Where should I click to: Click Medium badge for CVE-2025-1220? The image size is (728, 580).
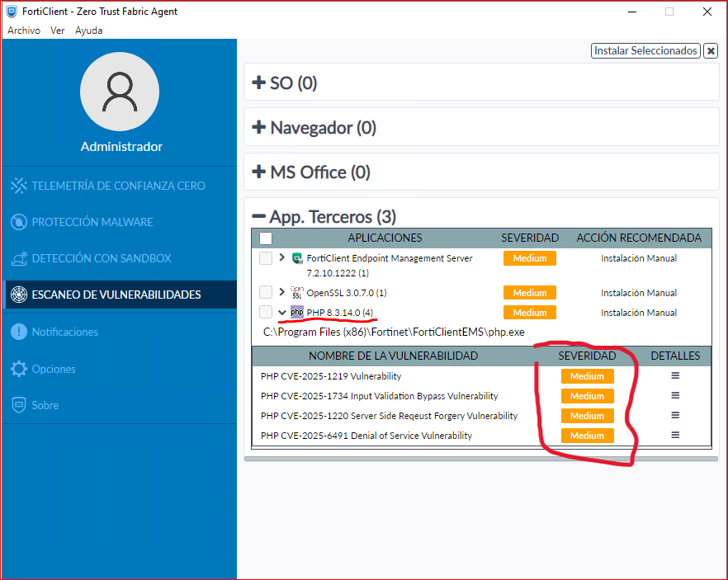point(588,416)
